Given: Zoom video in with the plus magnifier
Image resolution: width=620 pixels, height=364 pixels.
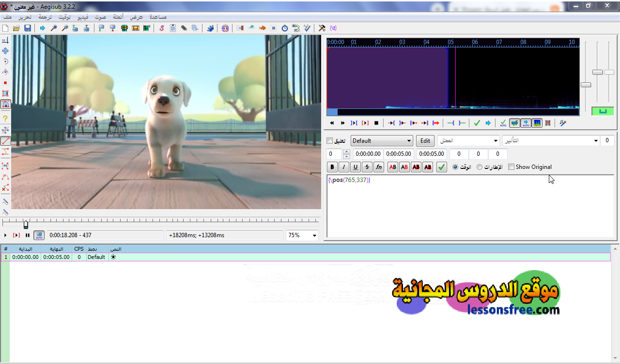Looking at the screenshot, I should (x=54, y=28).
